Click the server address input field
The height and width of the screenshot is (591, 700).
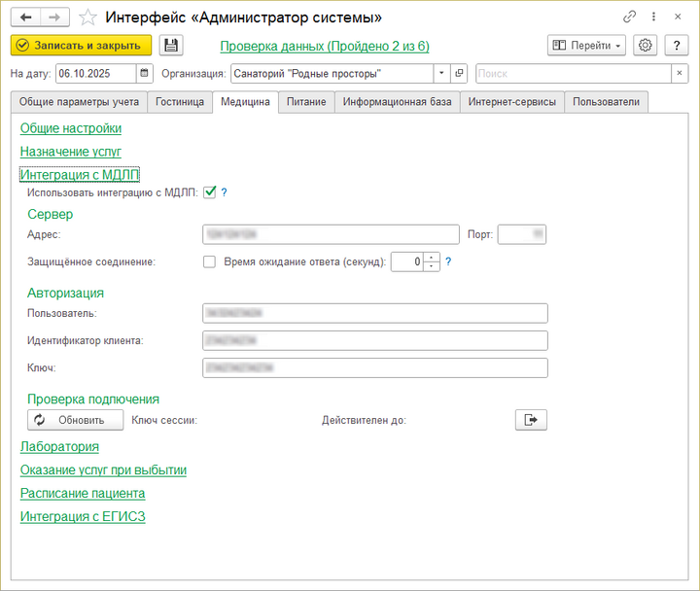pyautogui.click(x=331, y=233)
